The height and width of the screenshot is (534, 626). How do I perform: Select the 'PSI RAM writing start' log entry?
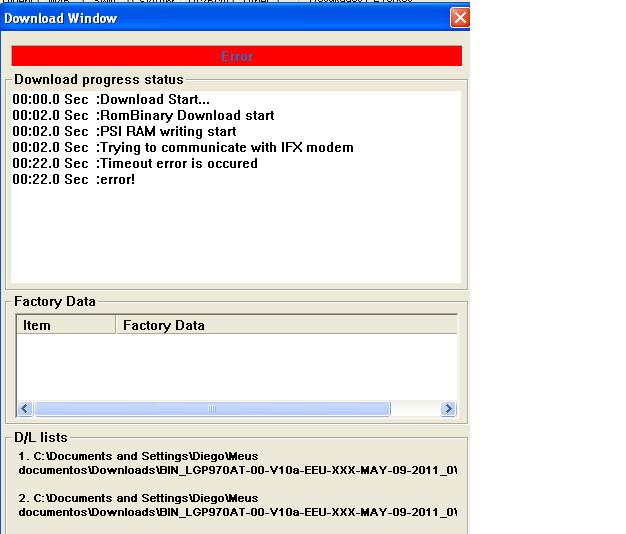pos(124,131)
